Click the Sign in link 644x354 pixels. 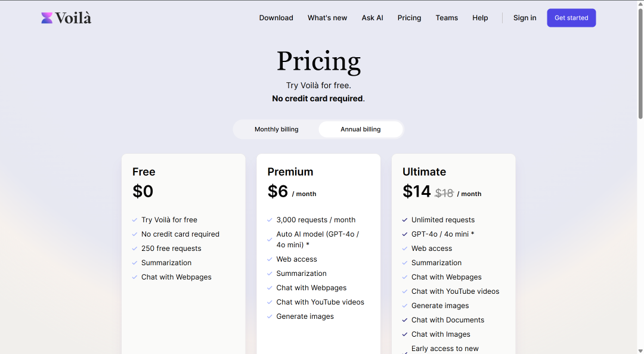click(x=525, y=18)
